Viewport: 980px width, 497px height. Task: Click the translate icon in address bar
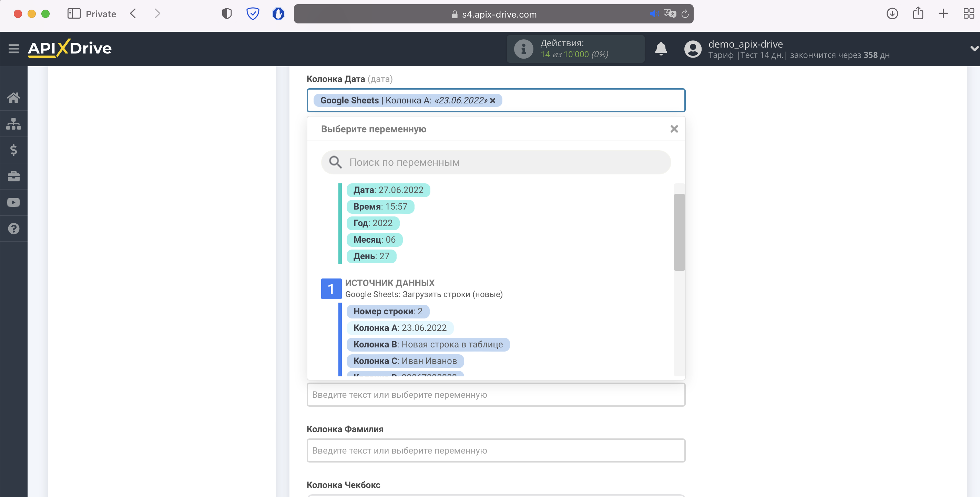(x=670, y=14)
